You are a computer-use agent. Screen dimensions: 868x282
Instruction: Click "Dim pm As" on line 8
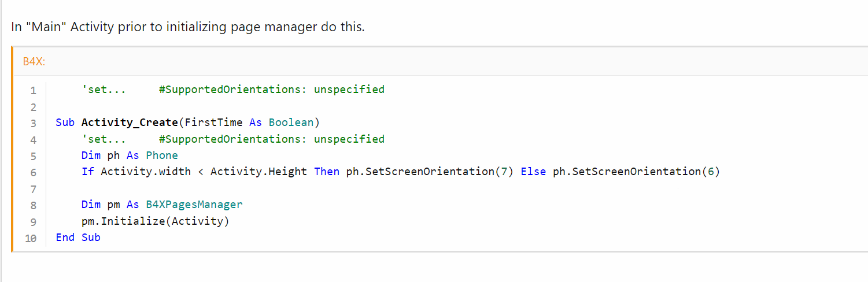click(110, 205)
